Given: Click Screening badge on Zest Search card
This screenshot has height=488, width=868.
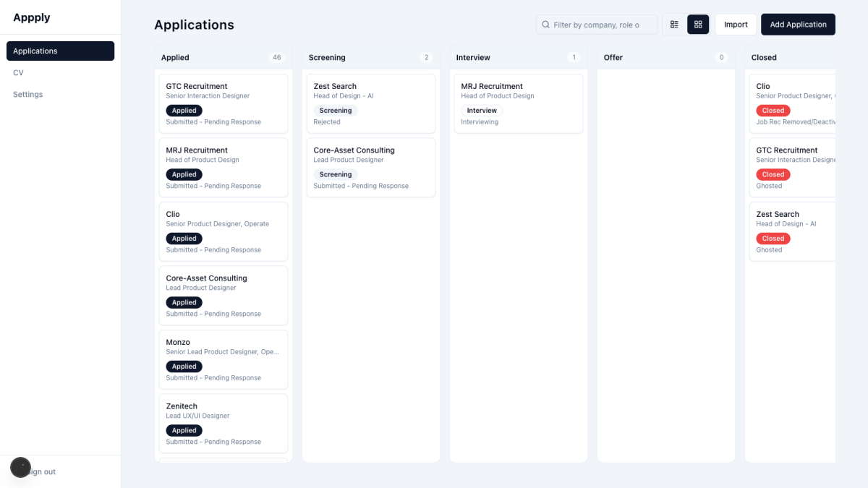Looking at the screenshot, I should tap(336, 111).
